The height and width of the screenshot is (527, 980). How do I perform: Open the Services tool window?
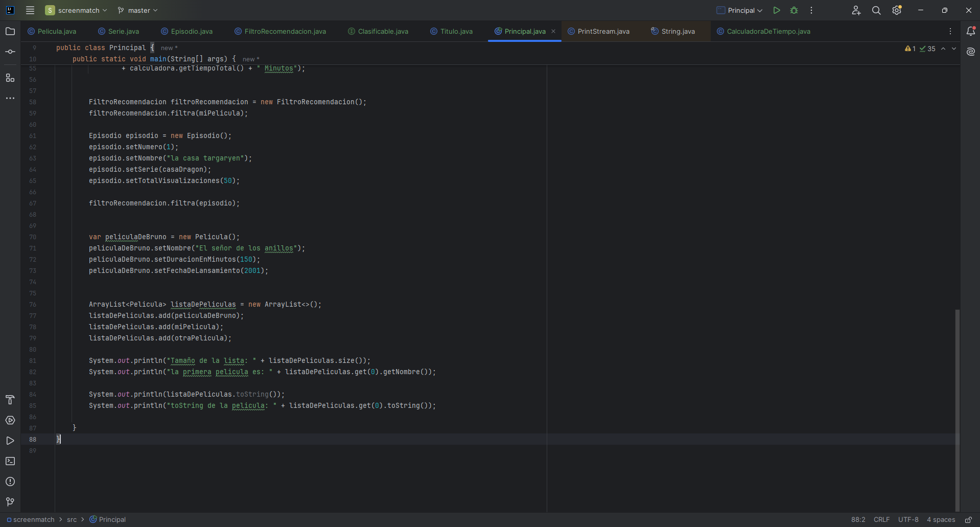pos(10,420)
